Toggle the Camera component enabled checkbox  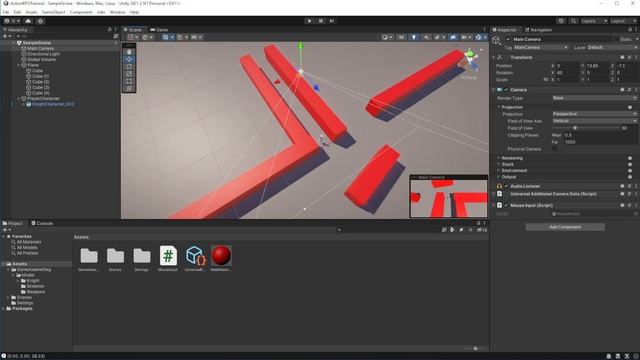click(506, 90)
